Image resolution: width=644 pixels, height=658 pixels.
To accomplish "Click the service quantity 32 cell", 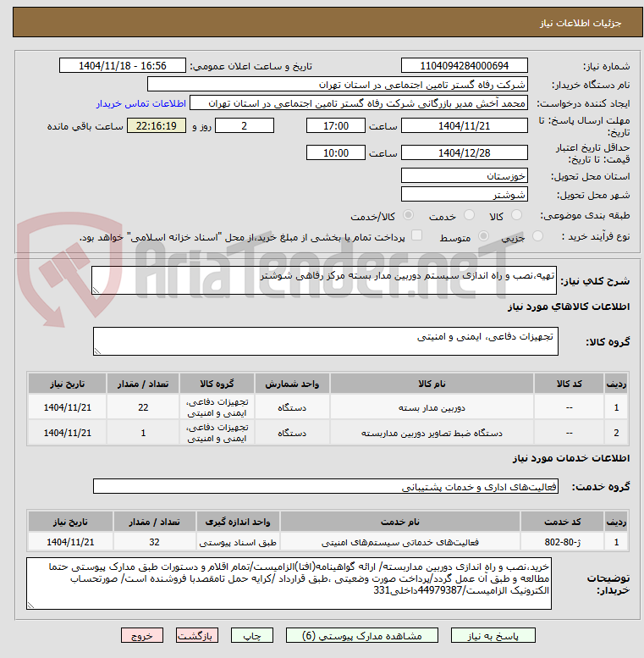I will (x=154, y=542).
